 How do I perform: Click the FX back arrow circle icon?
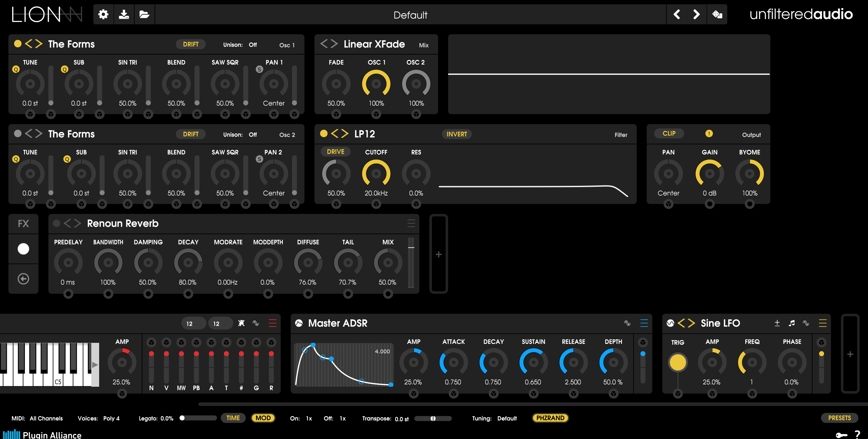tap(23, 279)
